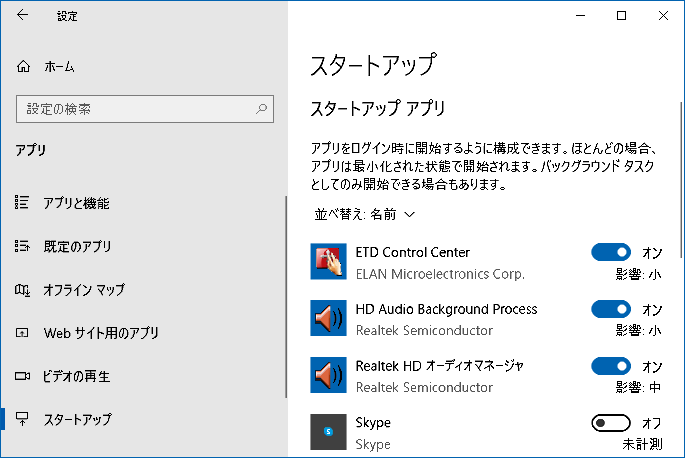Click the Home icon in sidebar
Viewport: 685px width, 458px height.
[x=23, y=67]
